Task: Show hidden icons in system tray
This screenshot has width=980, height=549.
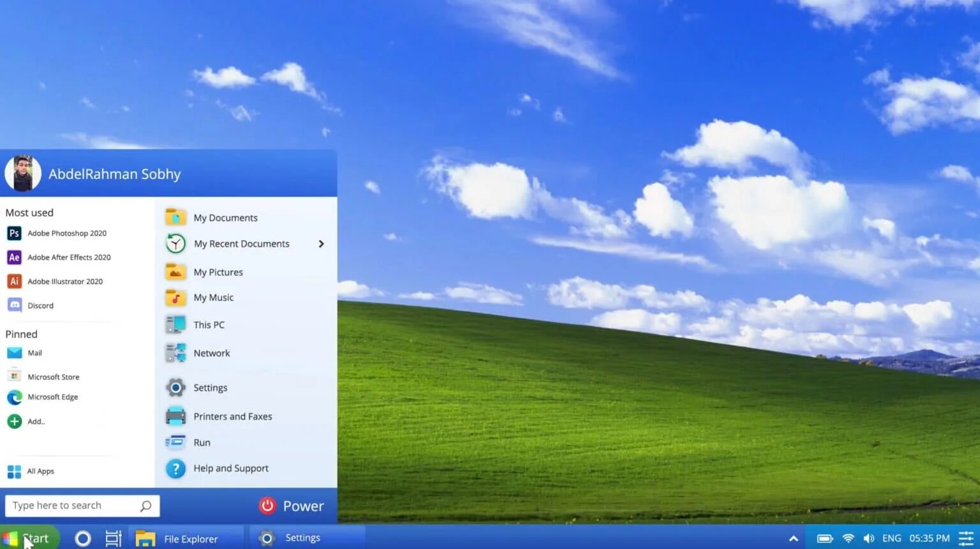Action: (793, 538)
